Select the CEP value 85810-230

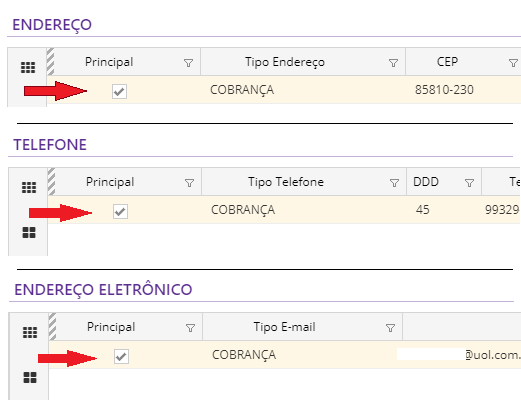[444, 90]
